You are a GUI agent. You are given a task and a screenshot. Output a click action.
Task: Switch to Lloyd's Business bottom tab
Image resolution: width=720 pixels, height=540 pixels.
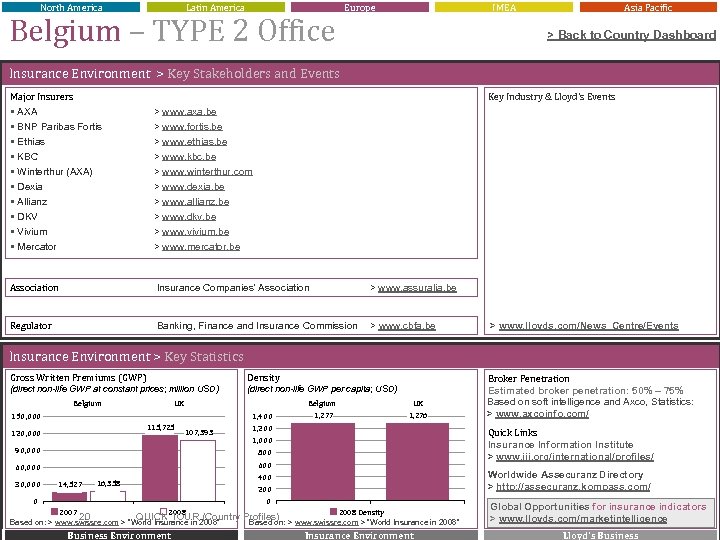coord(600,535)
